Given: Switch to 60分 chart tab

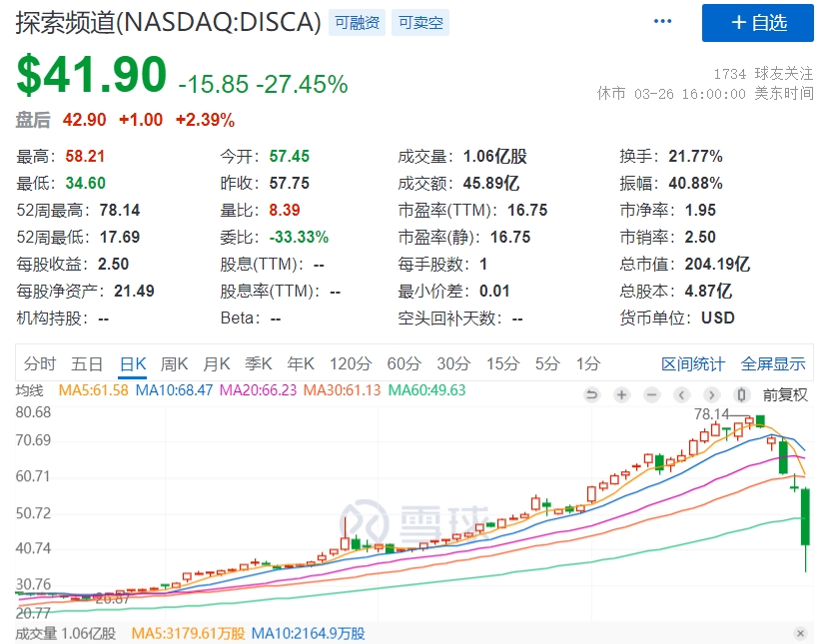Looking at the screenshot, I should pos(405,363).
